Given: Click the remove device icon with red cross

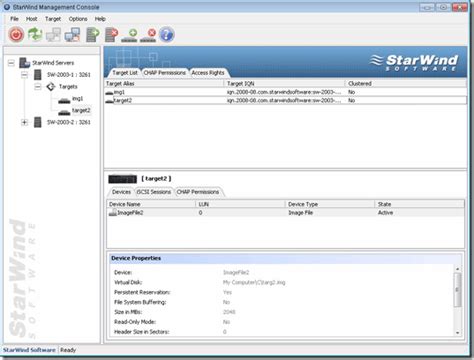Looking at the screenshot, I should click(x=148, y=35).
